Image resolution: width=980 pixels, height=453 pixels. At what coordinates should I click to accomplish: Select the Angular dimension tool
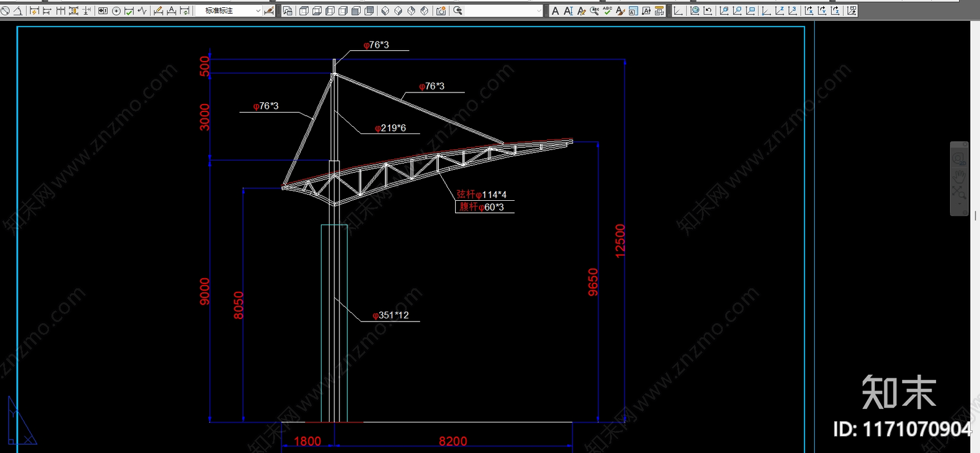point(18,10)
